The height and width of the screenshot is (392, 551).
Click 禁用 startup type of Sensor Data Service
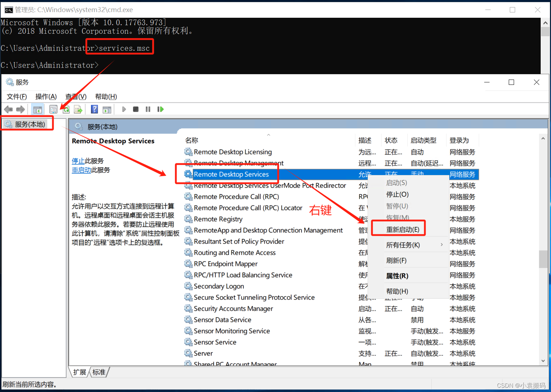417,320
